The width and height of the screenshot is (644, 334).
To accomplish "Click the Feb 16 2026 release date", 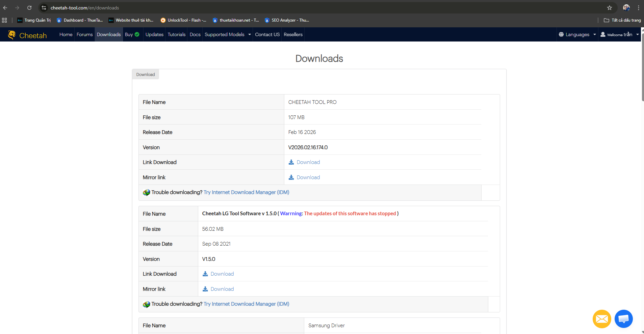I will pos(302,132).
